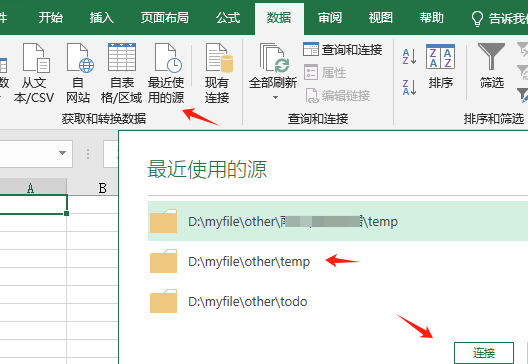The height and width of the screenshot is (364, 528).
Task: Select column A header
Action: click(33, 187)
